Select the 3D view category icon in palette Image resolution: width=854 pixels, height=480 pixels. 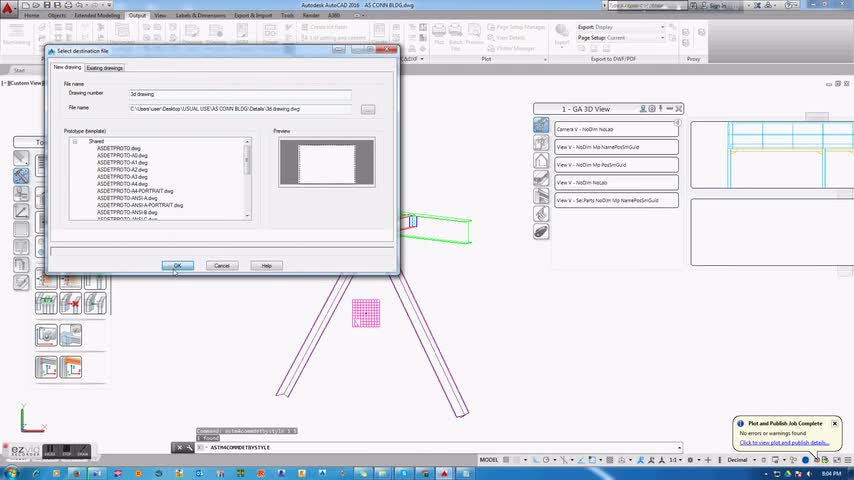(x=541, y=125)
